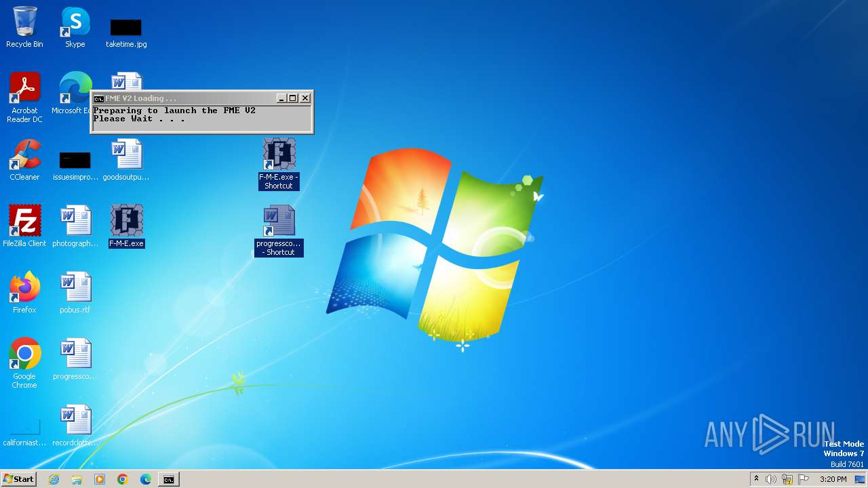Open the Start menu
The width and height of the screenshot is (868, 488).
(18, 479)
